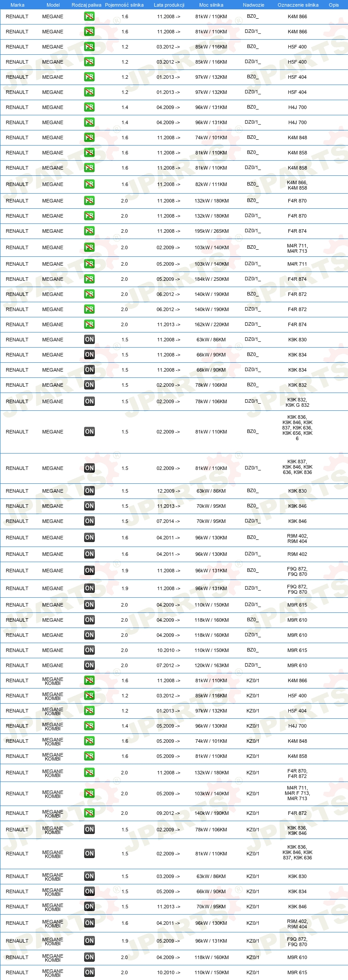Click the Opis column header
Screen dimensions: 348x980
point(334,5)
